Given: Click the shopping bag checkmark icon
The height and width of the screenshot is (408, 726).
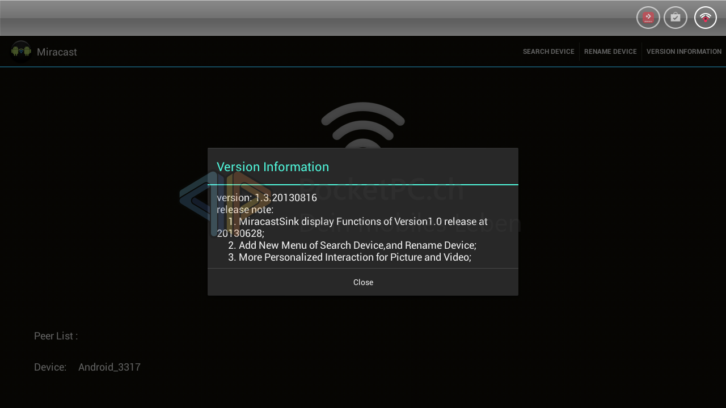Looking at the screenshot, I should [x=676, y=18].
